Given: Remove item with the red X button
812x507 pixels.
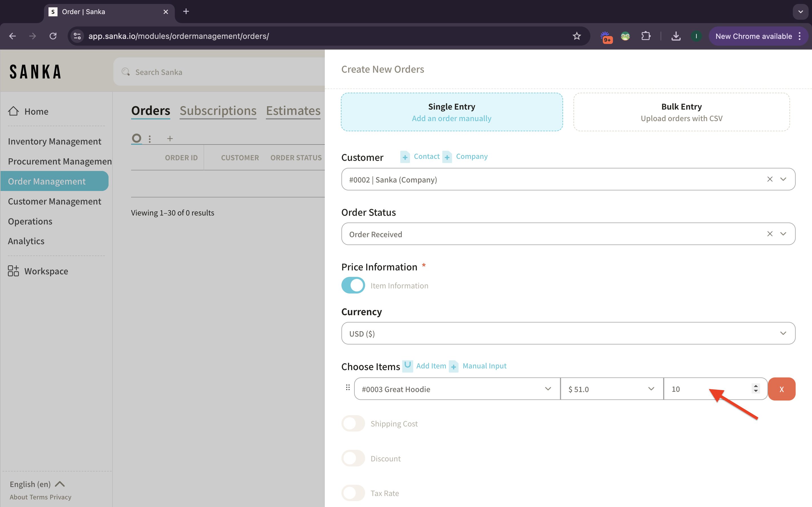Looking at the screenshot, I should [782, 389].
